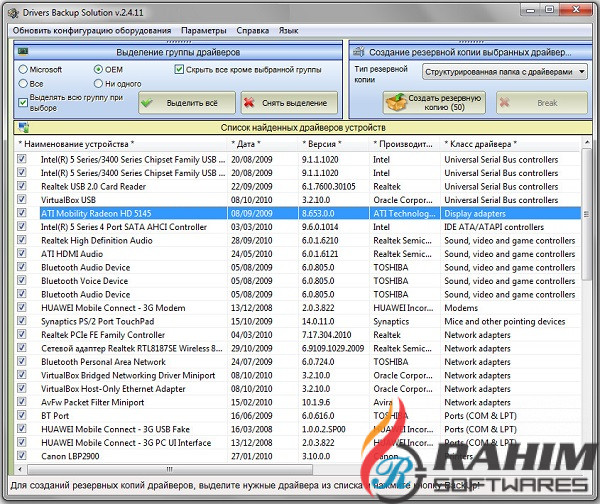Click the vertical scrollbar up arrow
Screen dimensions: 600x504
click(587, 142)
